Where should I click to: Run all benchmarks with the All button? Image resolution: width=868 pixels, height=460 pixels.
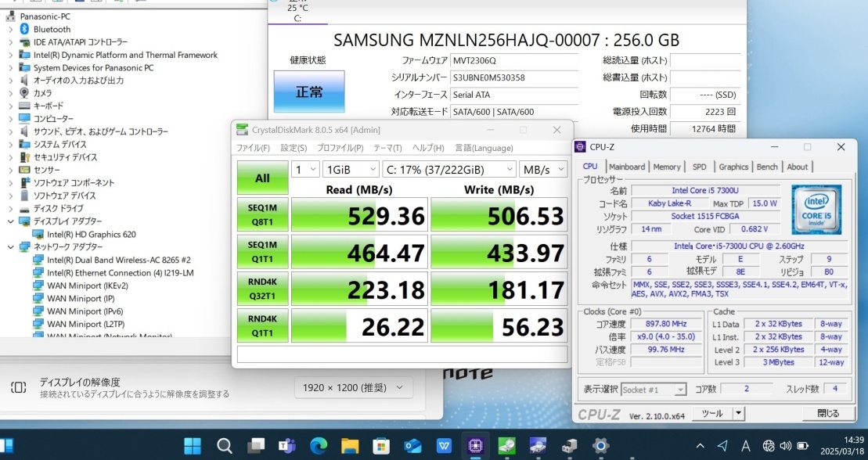[x=262, y=178]
